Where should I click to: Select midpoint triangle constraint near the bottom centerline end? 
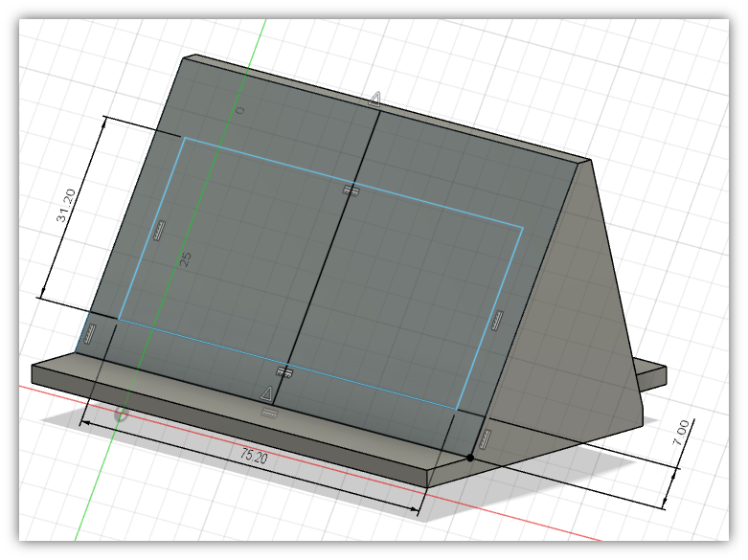[266, 393]
